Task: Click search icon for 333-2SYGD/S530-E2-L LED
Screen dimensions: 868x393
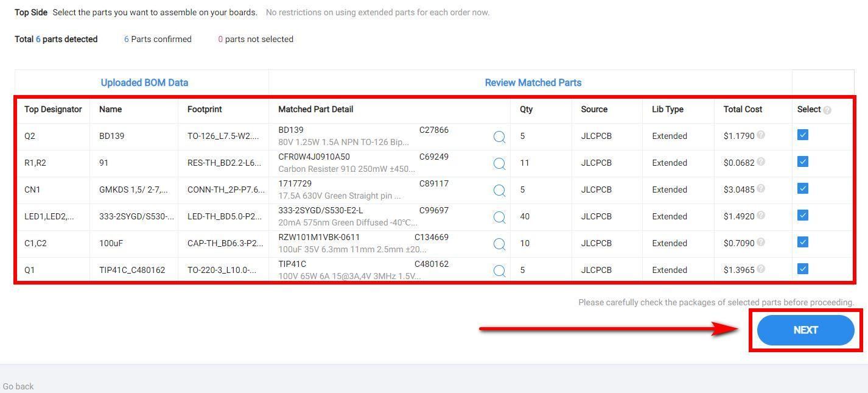Action: coord(499,218)
